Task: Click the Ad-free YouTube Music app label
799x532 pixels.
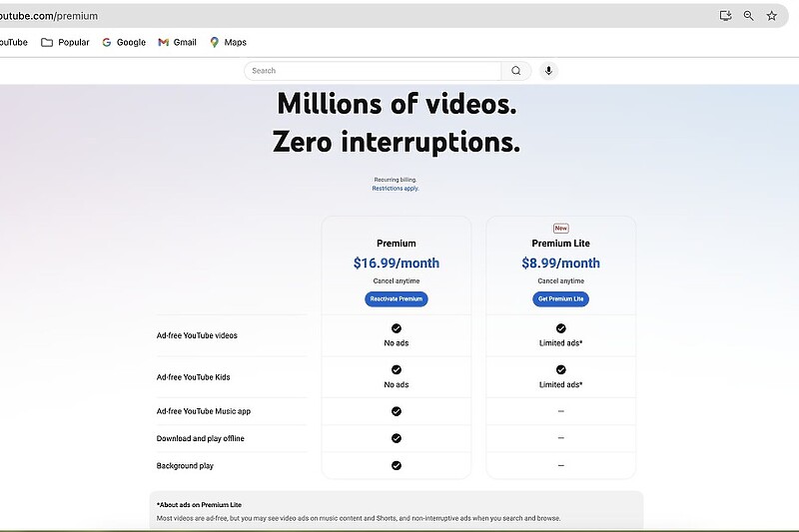Action: 204,411
